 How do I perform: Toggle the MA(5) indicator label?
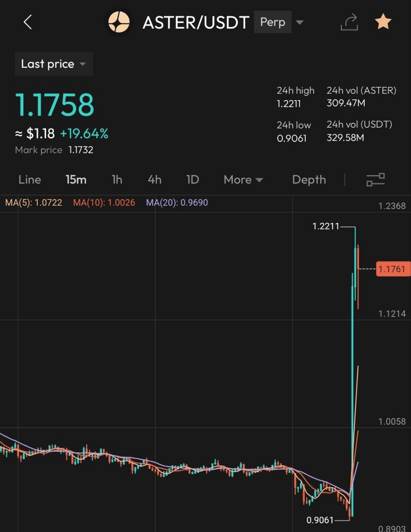(34, 202)
